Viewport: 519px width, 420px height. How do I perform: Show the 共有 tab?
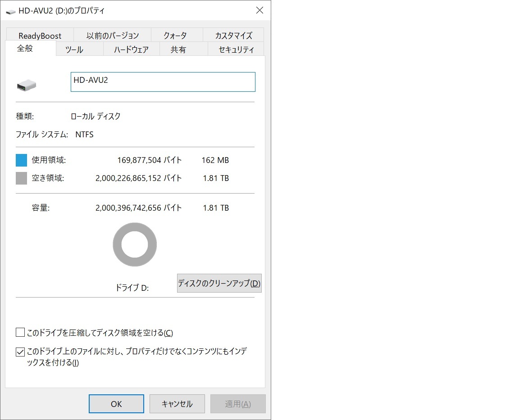point(178,50)
